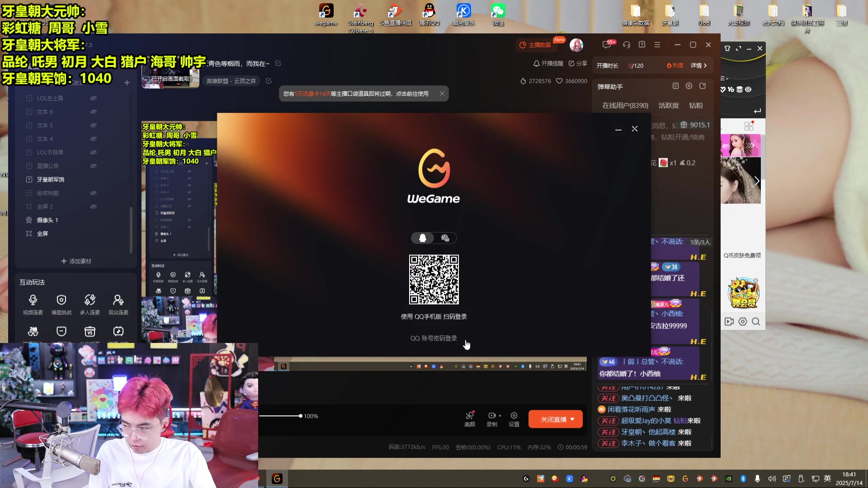The width and height of the screenshot is (868, 488).
Task: Switch 英 input method in tray
Action: [827, 479]
